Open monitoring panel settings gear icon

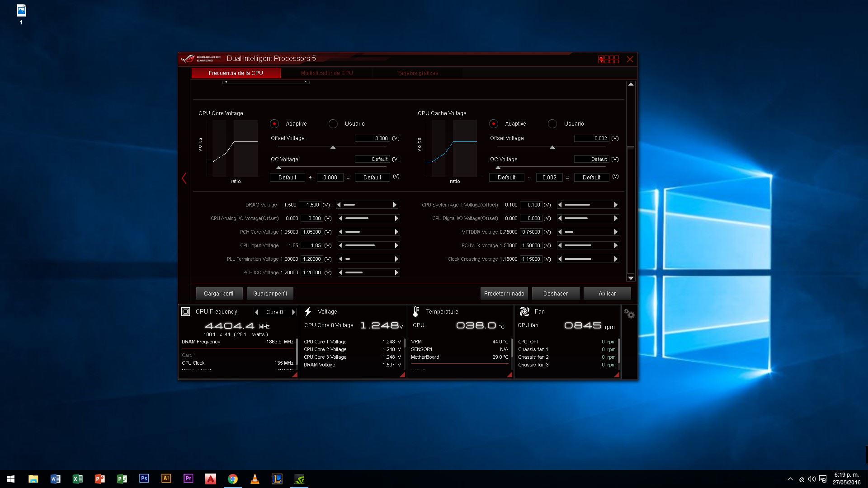629,314
